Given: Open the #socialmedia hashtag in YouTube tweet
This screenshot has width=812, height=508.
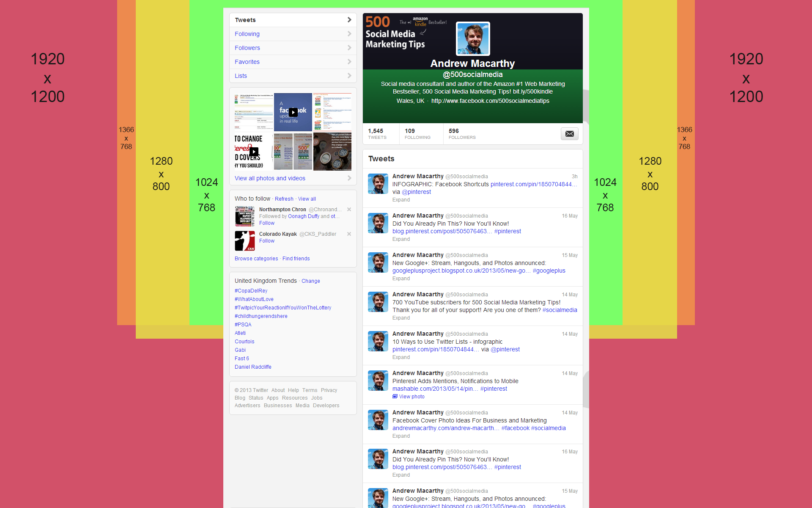Looking at the screenshot, I should [x=560, y=310].
